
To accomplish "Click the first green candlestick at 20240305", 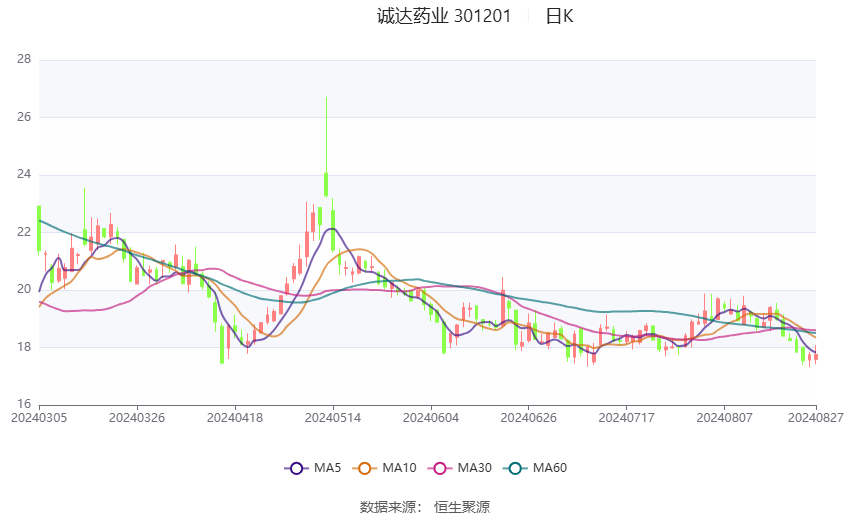I will (39, 228).
